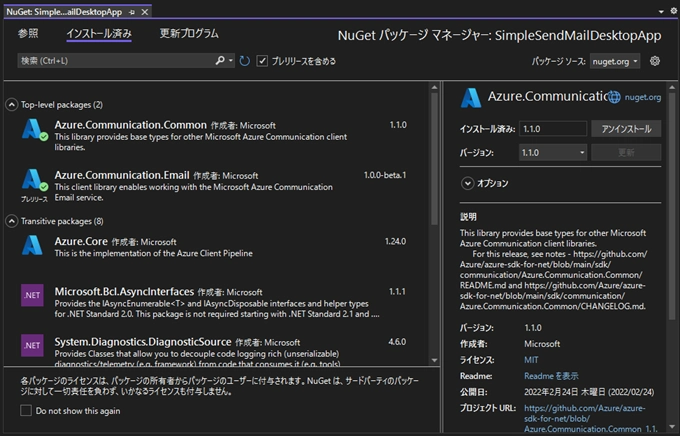Click the Microsoft.Bcl.AsyncInterfaces .NET icon
Image resolution: width=680 pixels, height=436 pixels.
point(32,295)
